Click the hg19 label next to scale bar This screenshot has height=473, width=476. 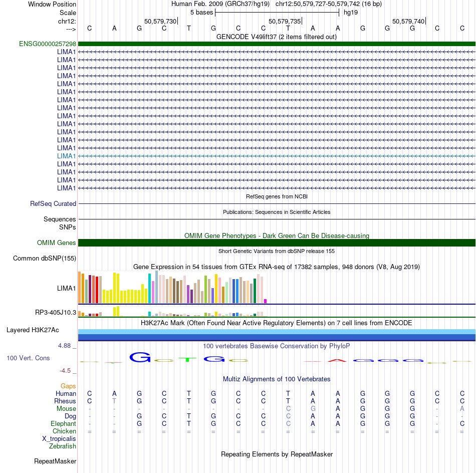(351, 13)
